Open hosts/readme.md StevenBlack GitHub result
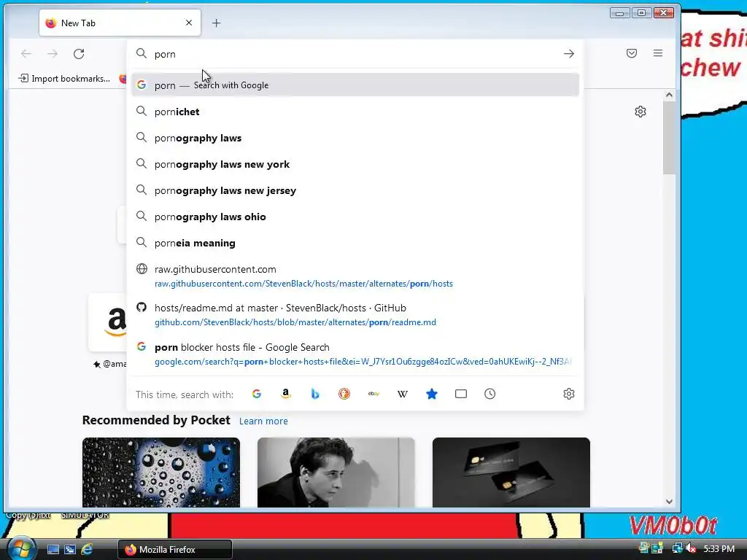 tap(355, 315)
